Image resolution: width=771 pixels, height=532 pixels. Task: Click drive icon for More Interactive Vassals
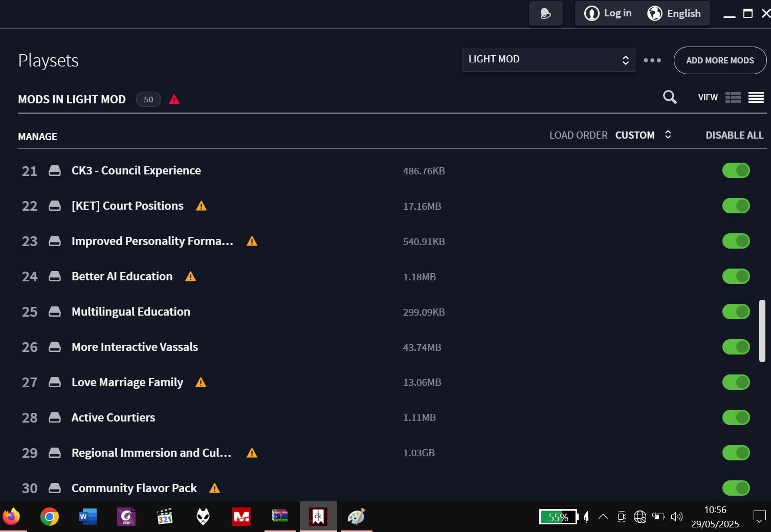[x=55, y=347]
